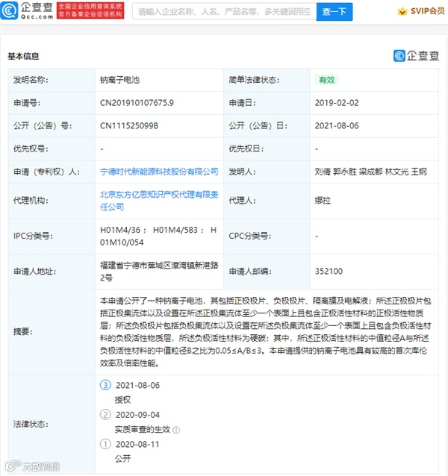This screenshot has height=476, width=448.
Task: Click the 公开 legal status entry
Action: click(122, 459)
